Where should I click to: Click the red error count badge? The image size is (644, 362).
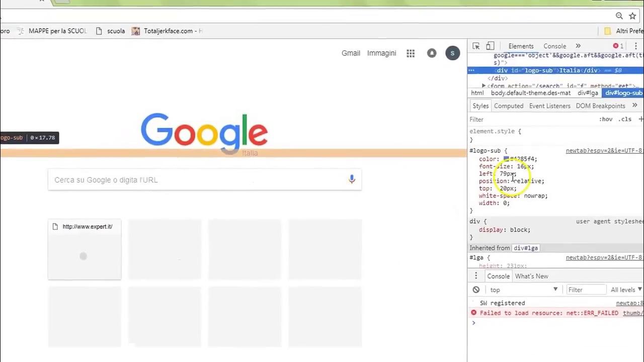coord(618,46)
